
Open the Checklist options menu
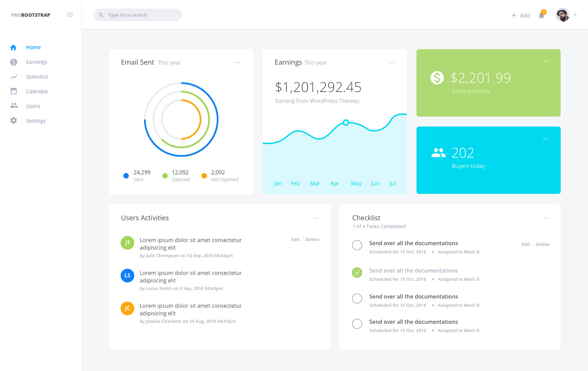(x=547, y=218)
